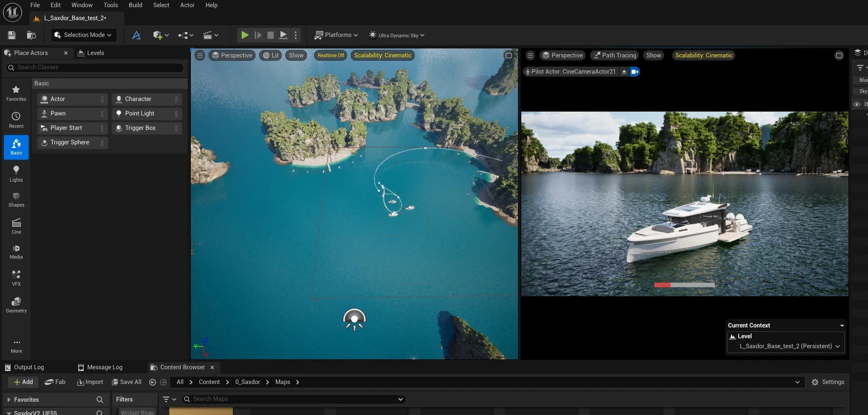
Task: Toggle Realtime Off in left viewport
Action: pyautogui.click(x=330, y=56)
